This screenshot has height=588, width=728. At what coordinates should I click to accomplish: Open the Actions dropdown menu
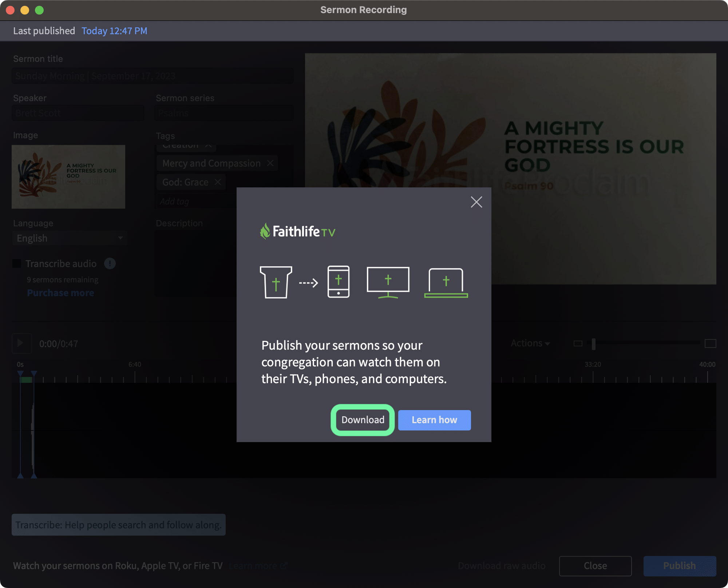530,343
